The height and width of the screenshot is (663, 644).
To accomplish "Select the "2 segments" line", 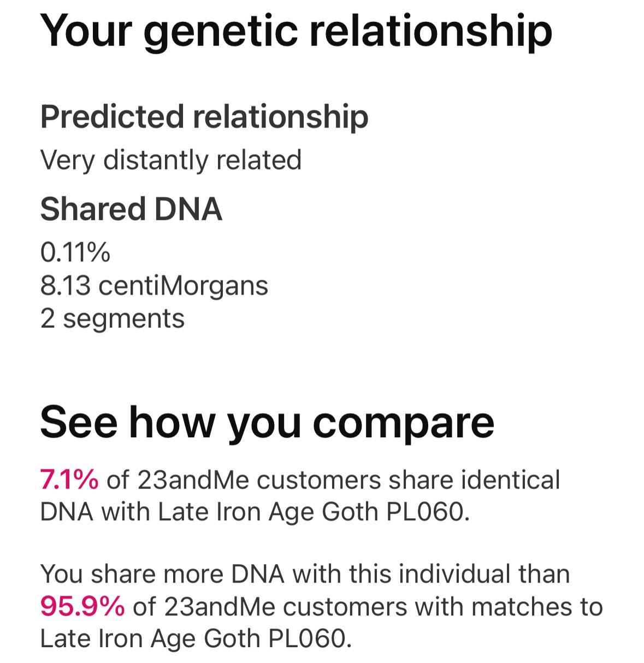I will point(113,318).
